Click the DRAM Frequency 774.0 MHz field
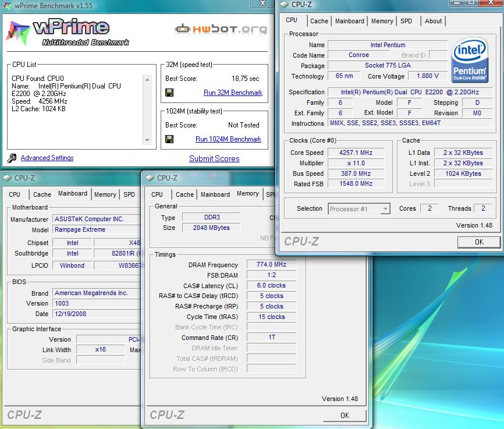 tap(271, 264)
